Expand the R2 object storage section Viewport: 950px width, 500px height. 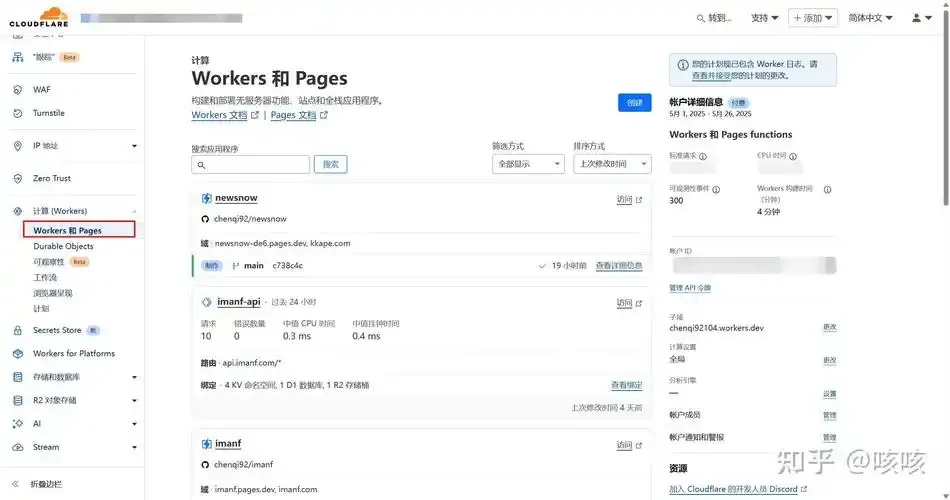tap(135, 401)
